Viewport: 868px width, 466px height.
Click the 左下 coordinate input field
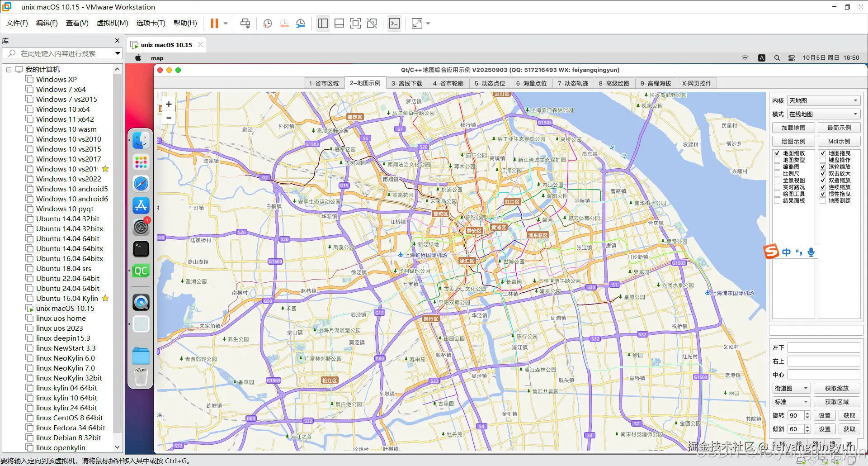point(823,347)
